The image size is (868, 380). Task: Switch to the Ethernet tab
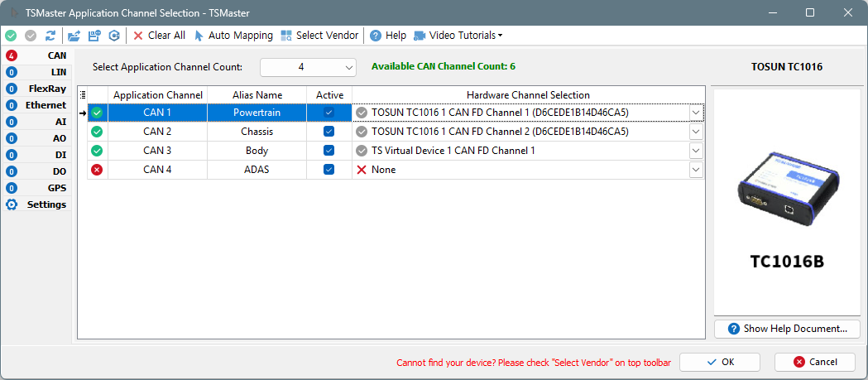pos(36,105)
